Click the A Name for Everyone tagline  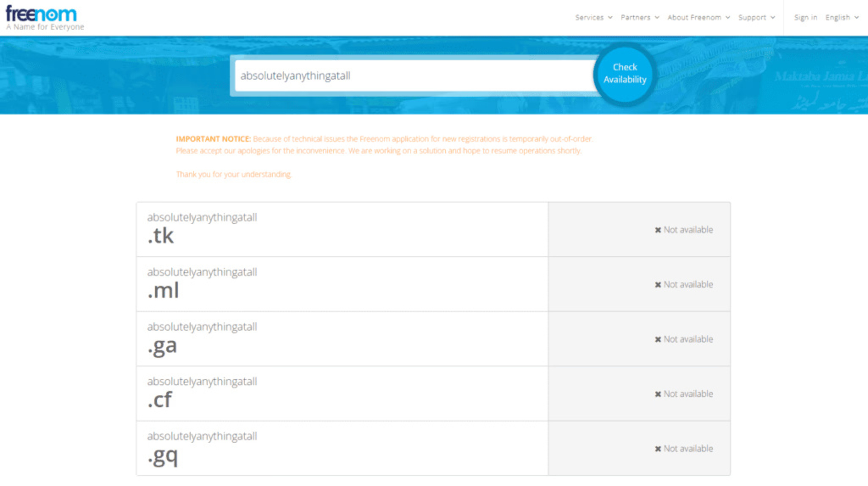tap(45, 27)
